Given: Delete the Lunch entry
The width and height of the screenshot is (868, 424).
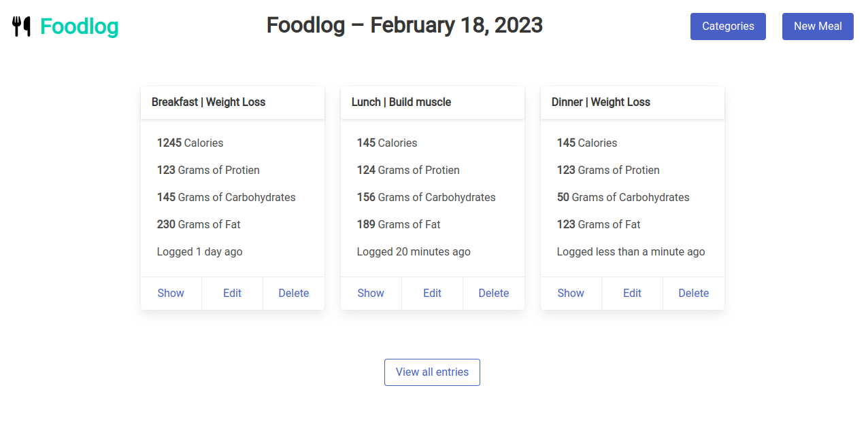Looking at the screenshot, I should (493, 293).
